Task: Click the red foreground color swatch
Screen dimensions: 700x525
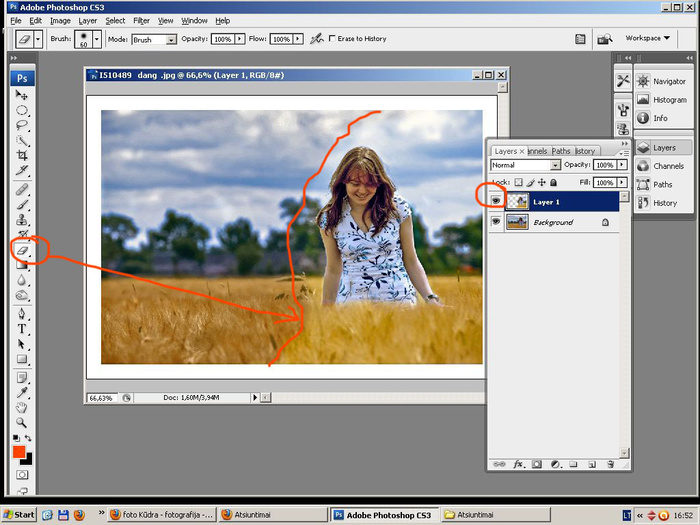Action: pyautogui.click(x=19, y=452)
